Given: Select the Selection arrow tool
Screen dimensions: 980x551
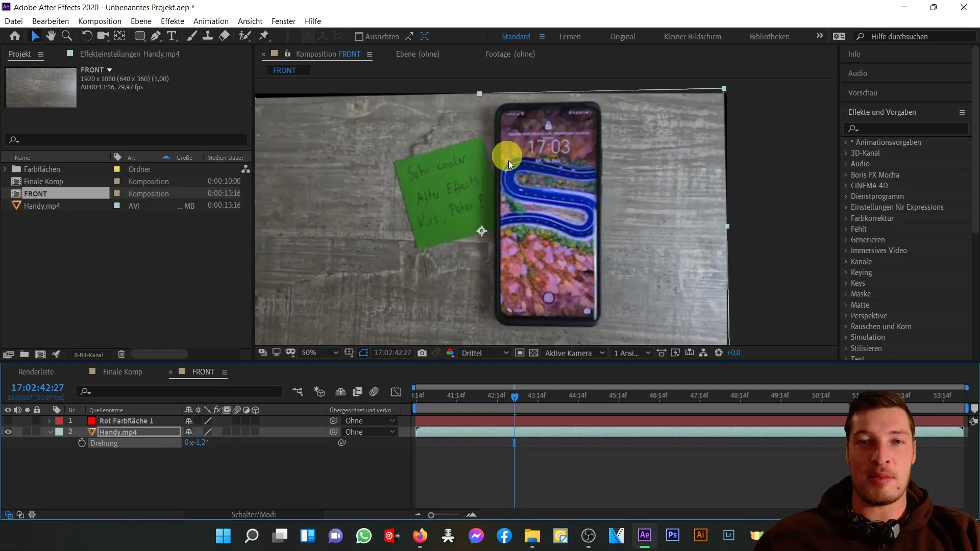Looking at the screenshot, I should (35, 36).
